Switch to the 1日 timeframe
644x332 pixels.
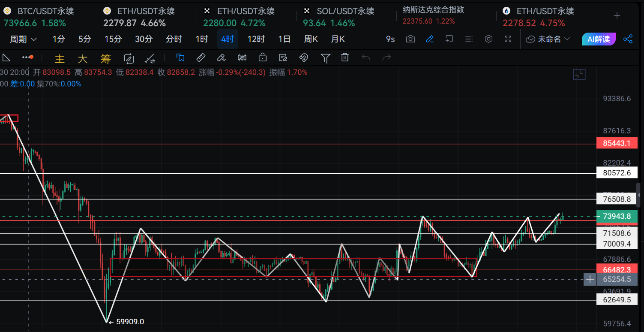(284, 39)
